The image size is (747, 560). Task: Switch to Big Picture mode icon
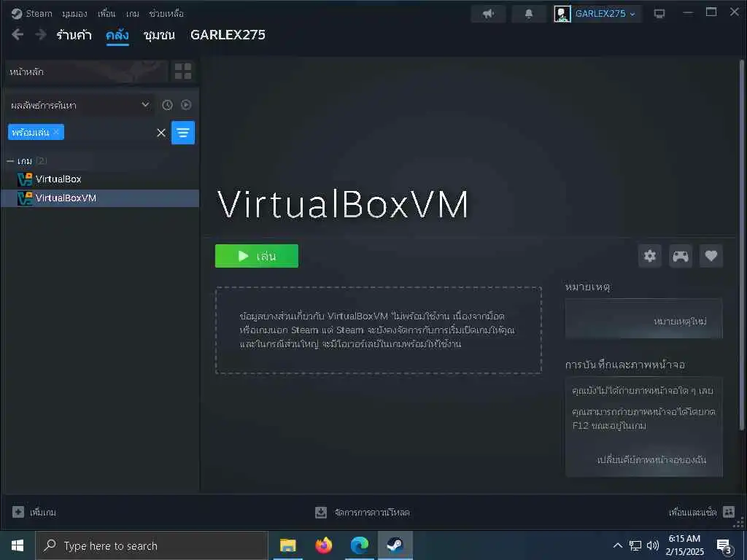[x=659, y=14]
